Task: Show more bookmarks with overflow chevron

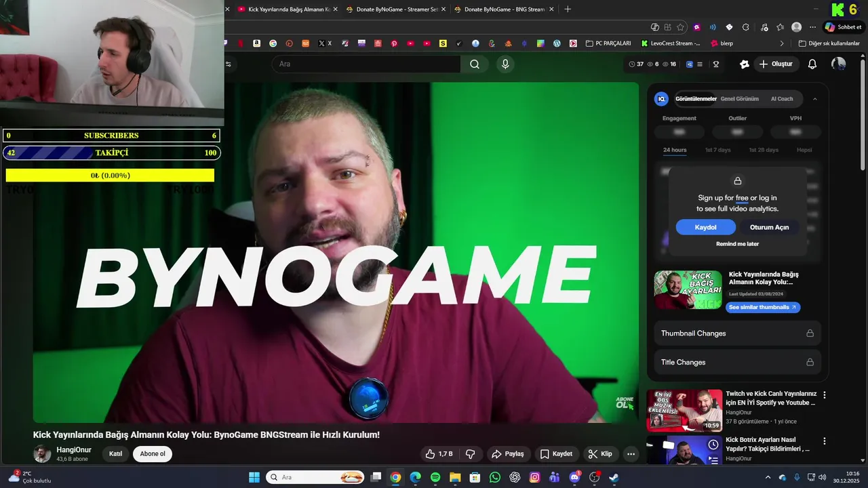Action: tap(781, 43)
